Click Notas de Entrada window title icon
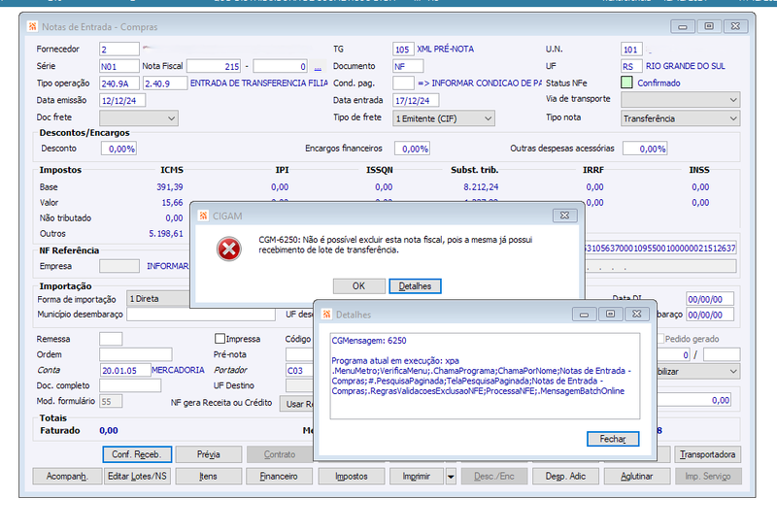Image resolution: width=777 pixels, height=532 pixels. point(32,27)
